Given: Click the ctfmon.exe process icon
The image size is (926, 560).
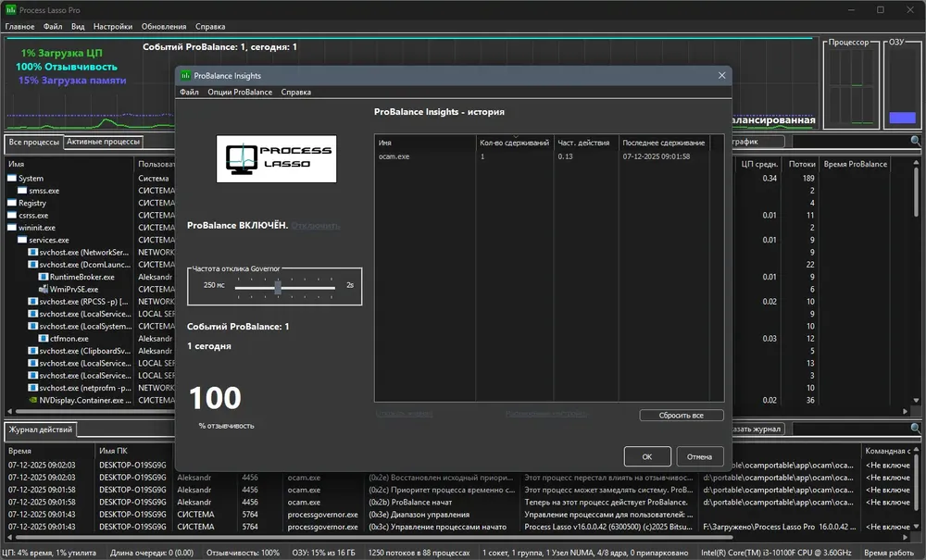Looking at the screenshot, I should 44,339.
